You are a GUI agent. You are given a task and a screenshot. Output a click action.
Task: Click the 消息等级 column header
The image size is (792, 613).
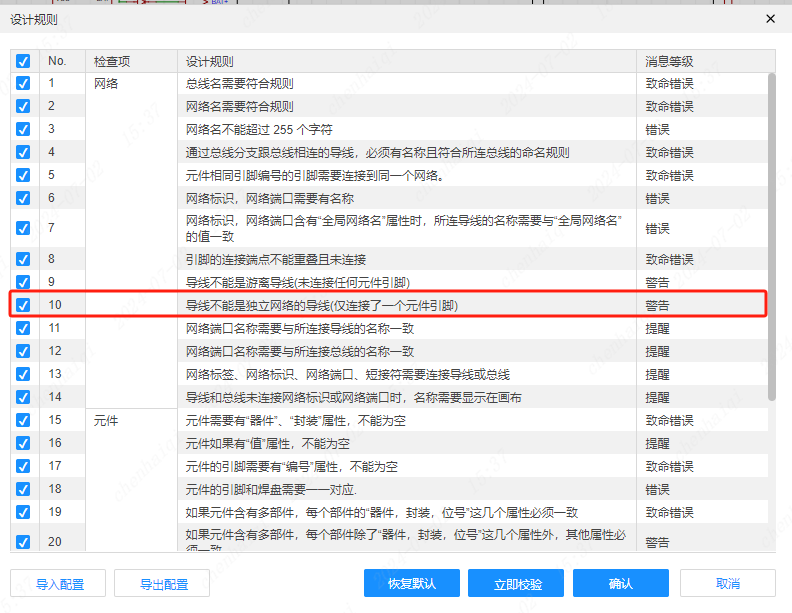pyautogui.click(x=669, y=62)
